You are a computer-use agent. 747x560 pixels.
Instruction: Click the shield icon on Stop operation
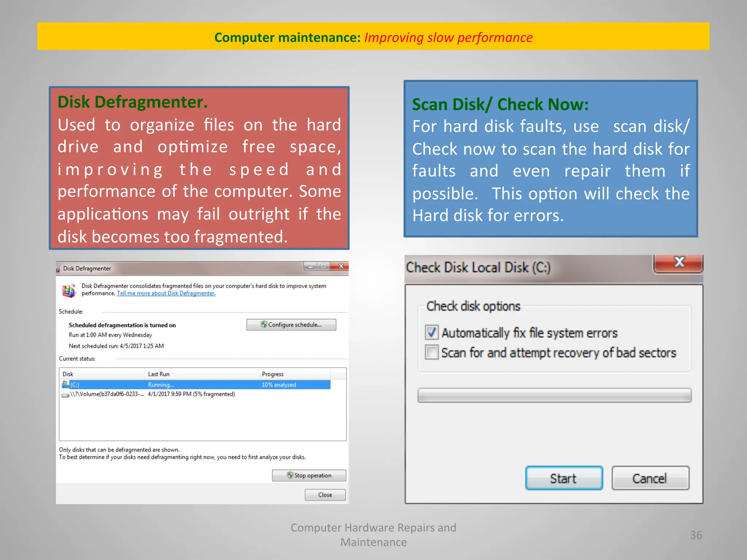pyautogui.click(x=290, y=475)
